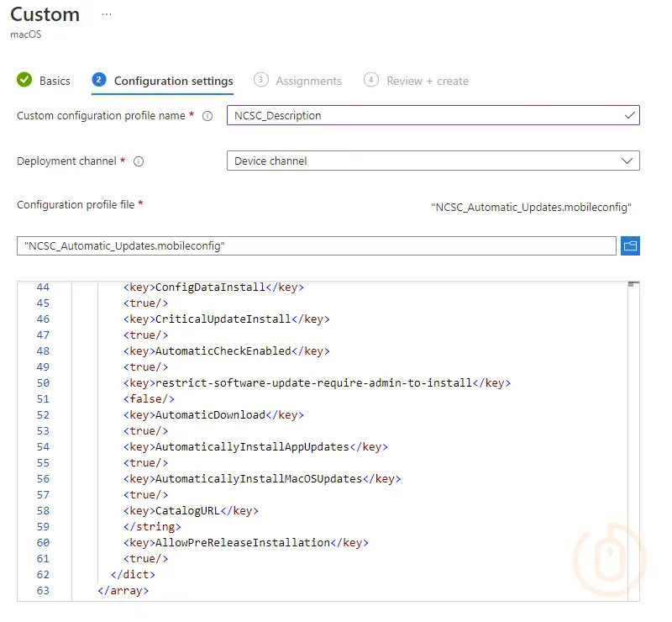
Task: Open the ellipsis menu beside Custom title
Action: (107, 15)
